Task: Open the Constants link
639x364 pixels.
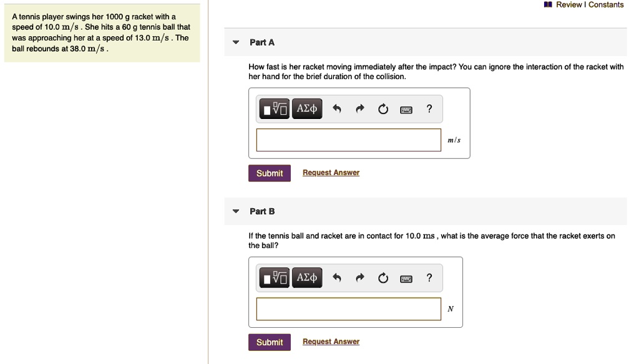Action: click(606, 5)
